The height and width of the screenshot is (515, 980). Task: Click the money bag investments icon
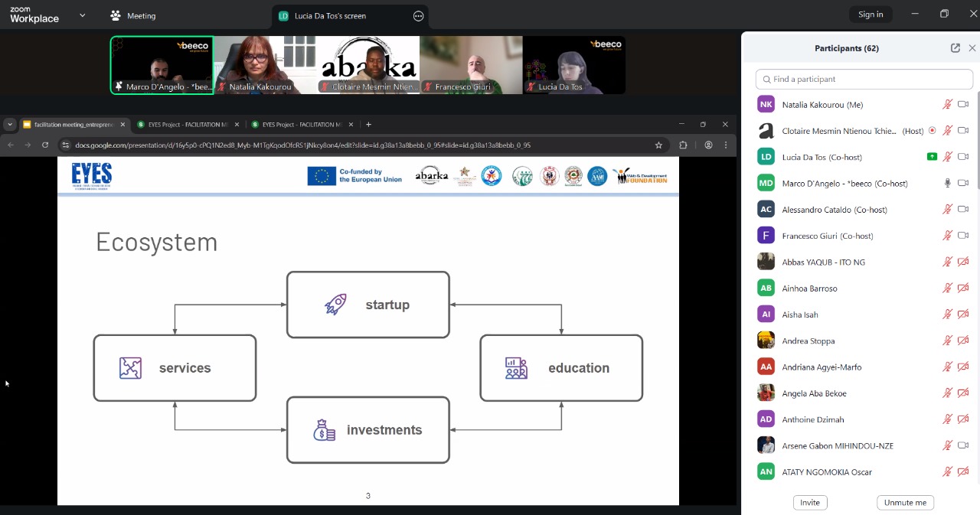tap(324, 430)
